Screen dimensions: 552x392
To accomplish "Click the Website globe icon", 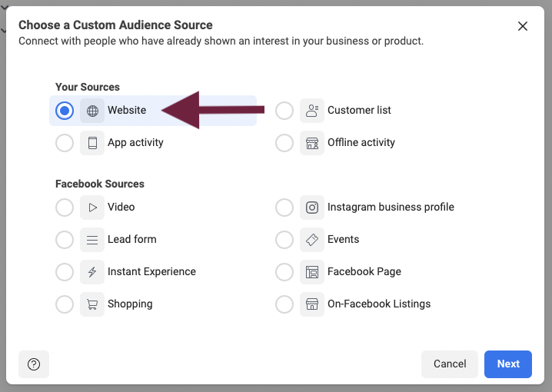I will pos(92,111).
